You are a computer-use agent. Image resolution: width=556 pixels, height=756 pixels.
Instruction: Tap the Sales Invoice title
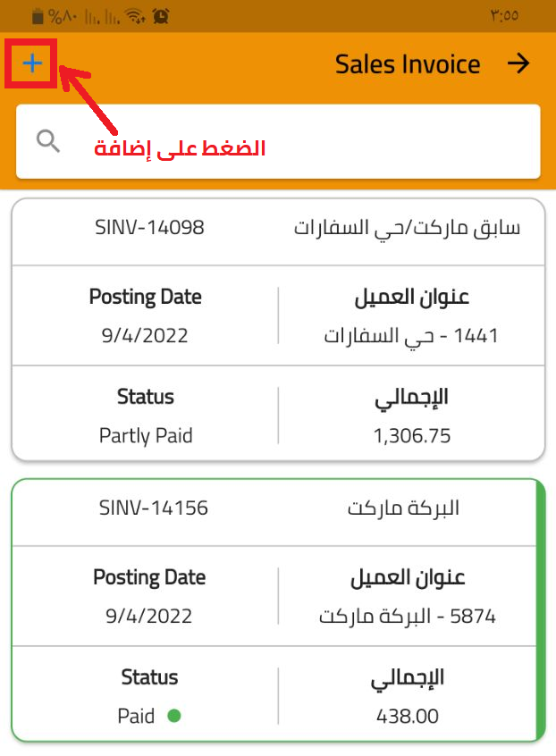pyautogui.click(x=408, y=64)
